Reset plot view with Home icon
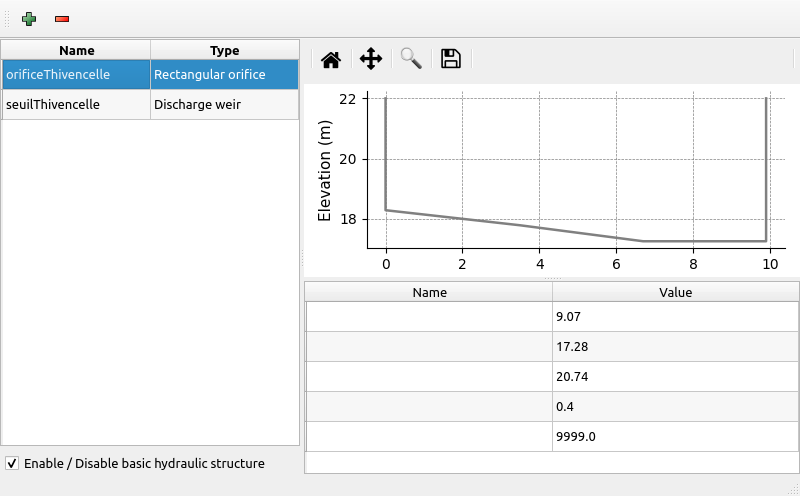The height and width of the screenshot is (496, 800). [x=331, y=59]
